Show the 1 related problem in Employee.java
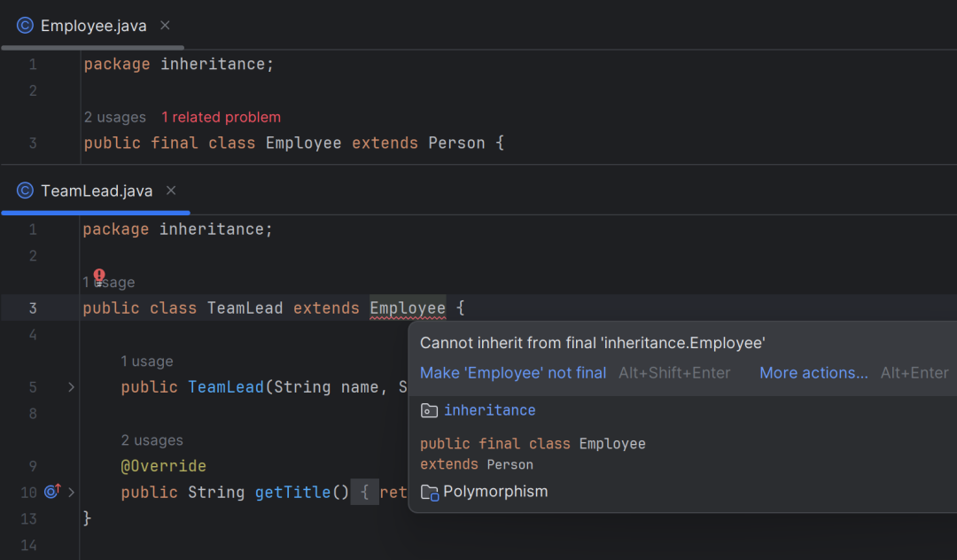The width and height of the screenshot is (957, 560). click(221, 117)
